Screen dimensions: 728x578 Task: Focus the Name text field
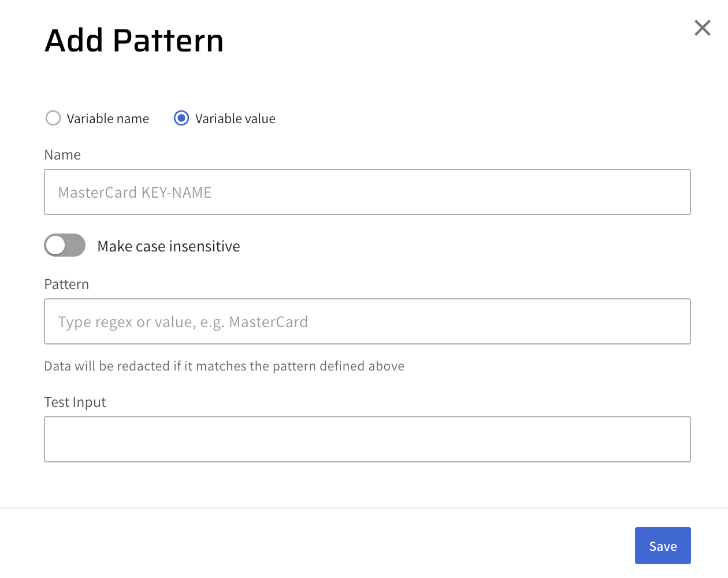click(367, 192)
